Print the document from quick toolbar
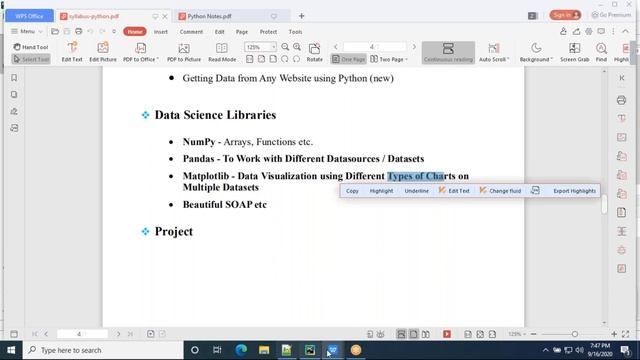Image resolution: width=640 pixels, height=360 pixels. pyautogui.click(x=78, y=31)
